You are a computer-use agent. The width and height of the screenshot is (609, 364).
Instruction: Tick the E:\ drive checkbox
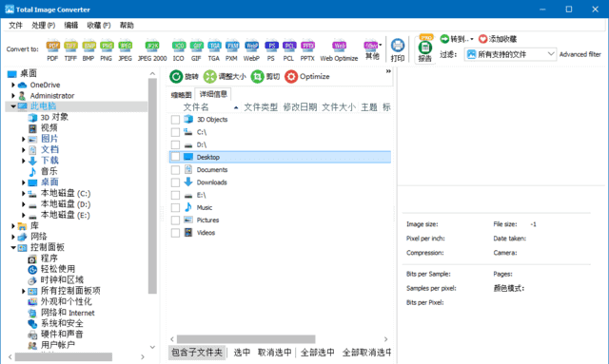pos(175,195)
